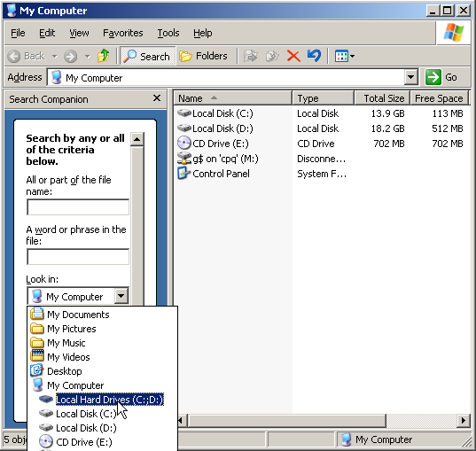
Task: Click the red Delete icon
Action: click(x=293, y=56)
